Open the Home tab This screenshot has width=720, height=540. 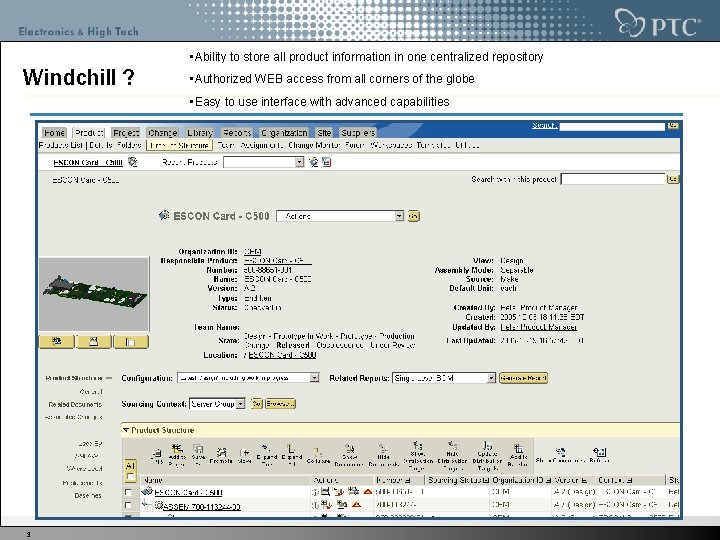[x=54, y=133]
